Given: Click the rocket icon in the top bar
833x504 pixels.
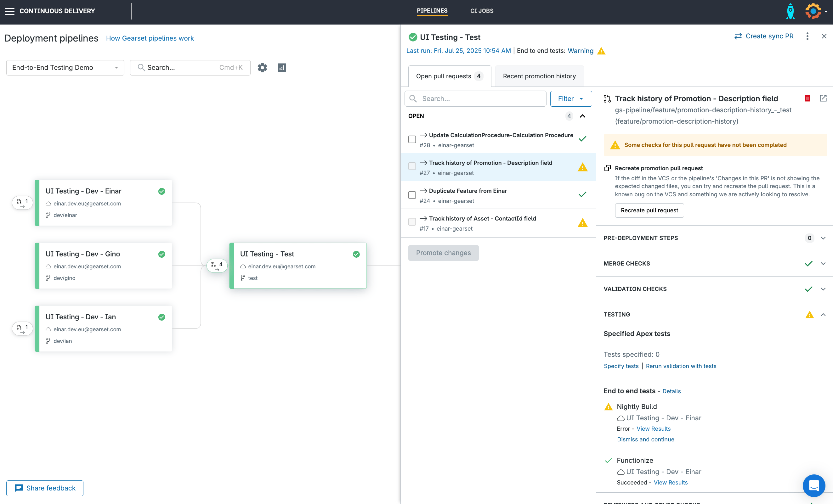Looking at the screenshot, I should tap(790, 11).
